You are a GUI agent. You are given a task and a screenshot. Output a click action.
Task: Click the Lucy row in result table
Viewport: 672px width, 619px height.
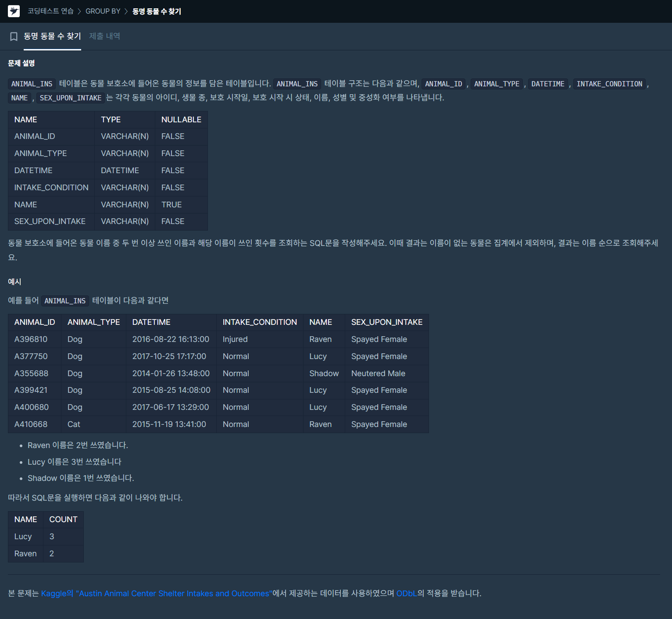tap(46, 537)
